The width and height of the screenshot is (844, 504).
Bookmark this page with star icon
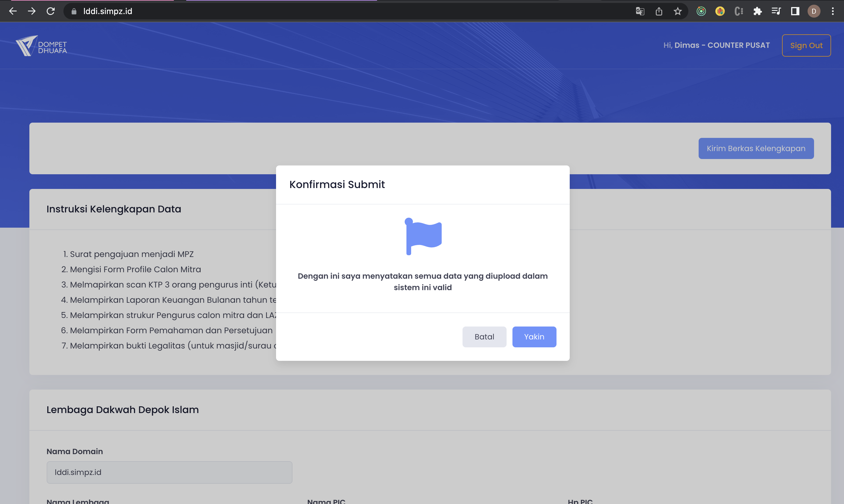[x=677, y=11]
